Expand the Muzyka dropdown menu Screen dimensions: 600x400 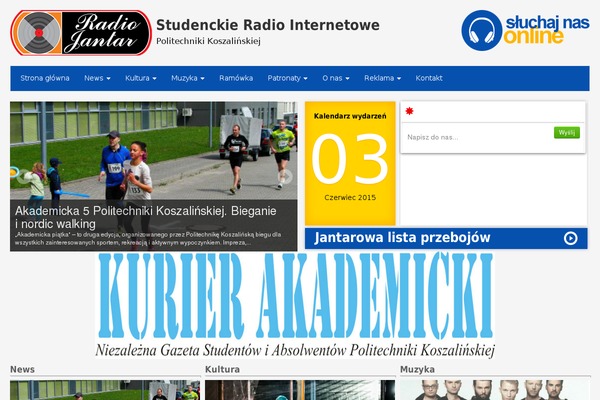point(188,78)
